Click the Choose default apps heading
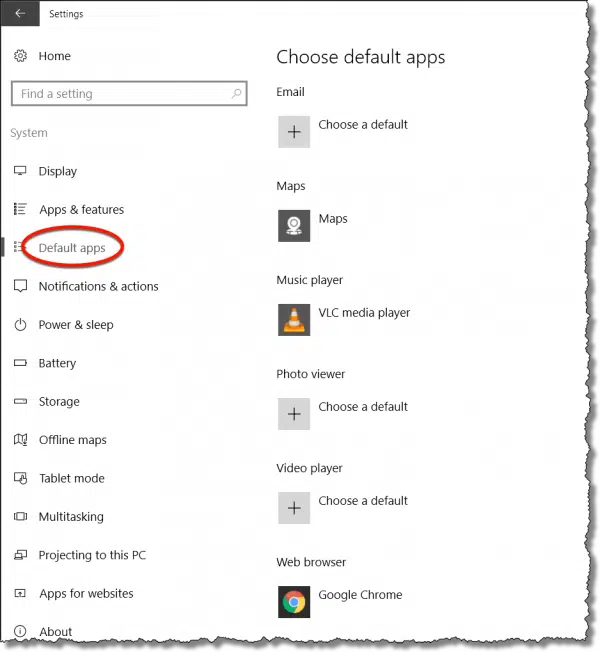This screenshot has width=600, height=652. coord(361,57)
